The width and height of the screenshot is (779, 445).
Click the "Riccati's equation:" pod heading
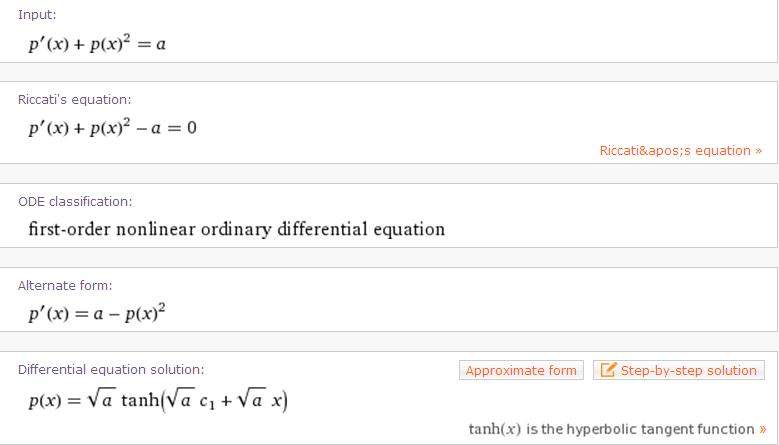tap(74, 100)
